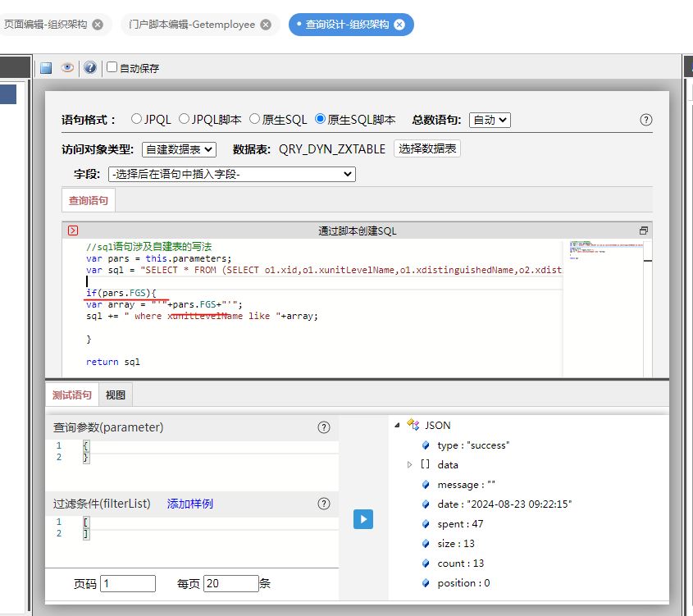Open help via the question mark icon
This screenshot has width=693, height=616.
click(x=89, y=68)
